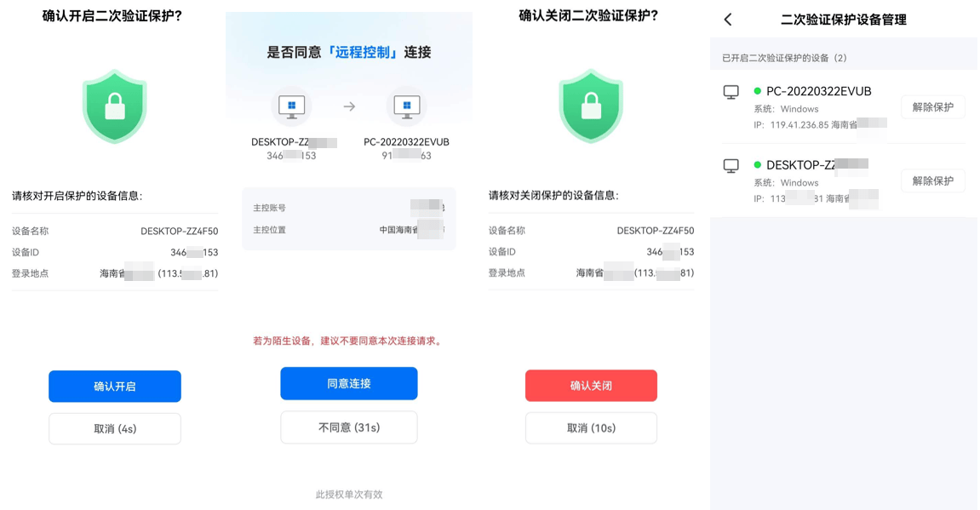Click the arrow between the two computers

point(349,107)
